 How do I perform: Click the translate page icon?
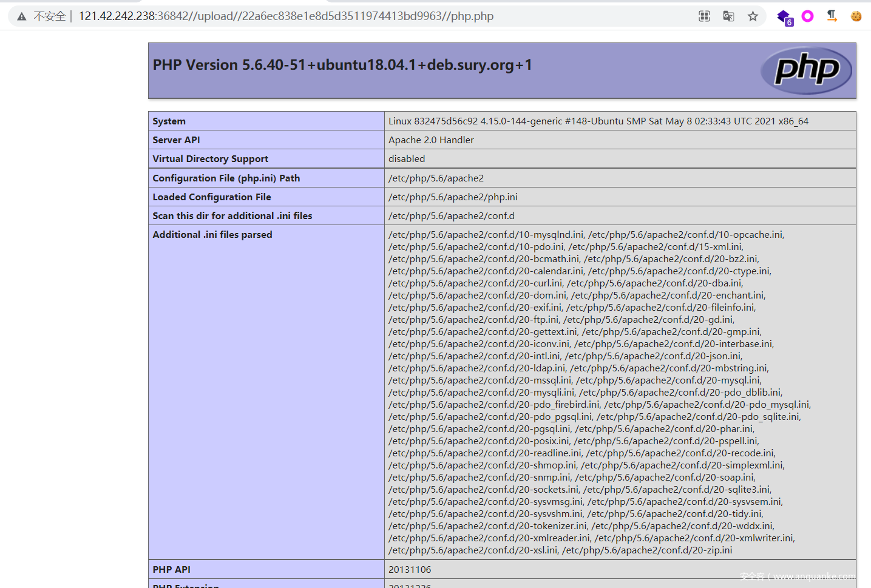tap(728, 16)
